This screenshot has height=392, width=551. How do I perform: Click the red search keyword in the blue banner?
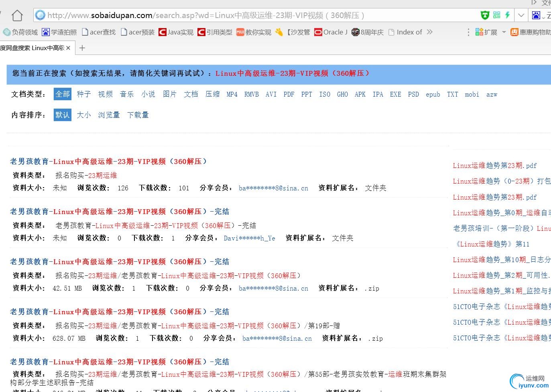292,73
